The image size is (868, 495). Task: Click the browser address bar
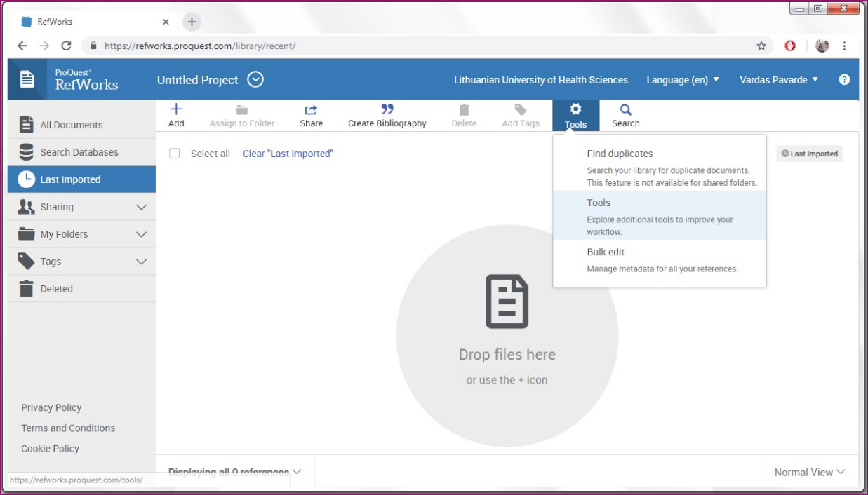[x=421, y=46]
